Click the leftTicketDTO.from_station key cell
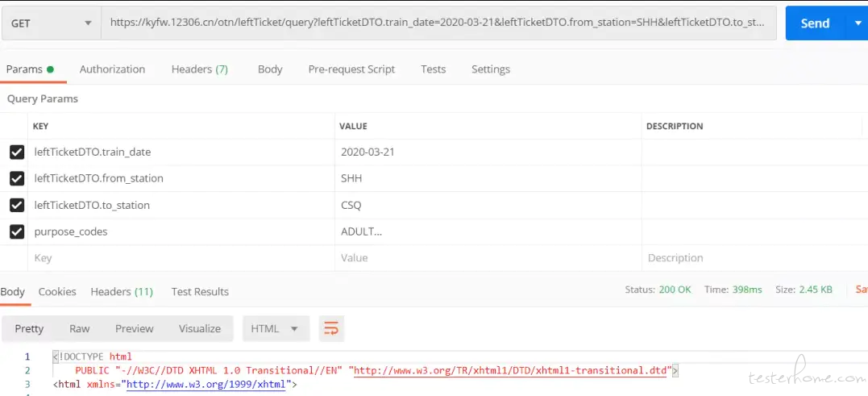Image resolution: width=868 pixels, height=396 pixels. 181,178
